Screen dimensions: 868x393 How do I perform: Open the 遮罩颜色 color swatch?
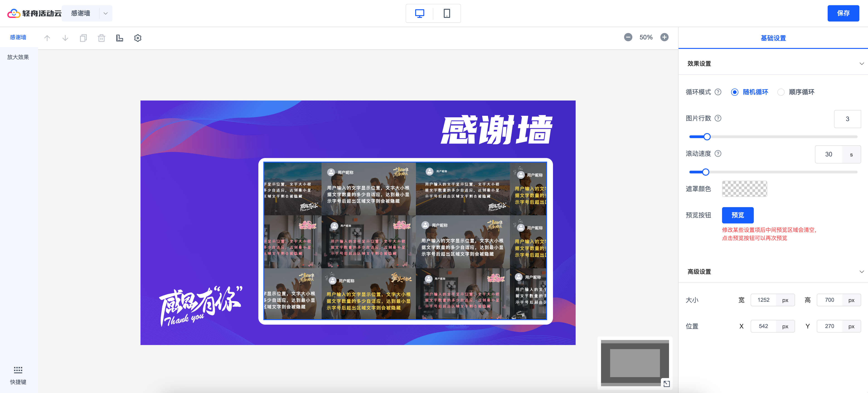point(744,189)
